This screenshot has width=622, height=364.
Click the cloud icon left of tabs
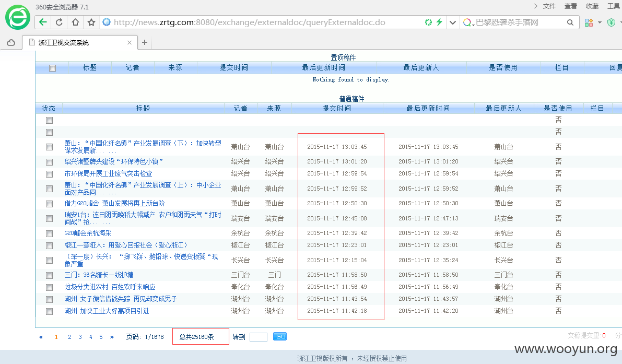11,42
